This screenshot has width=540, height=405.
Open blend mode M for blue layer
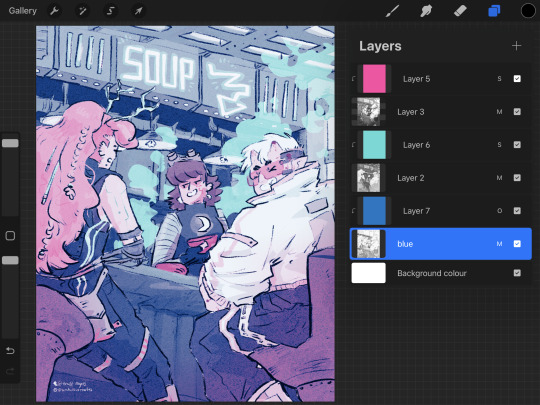click(499, 244)
